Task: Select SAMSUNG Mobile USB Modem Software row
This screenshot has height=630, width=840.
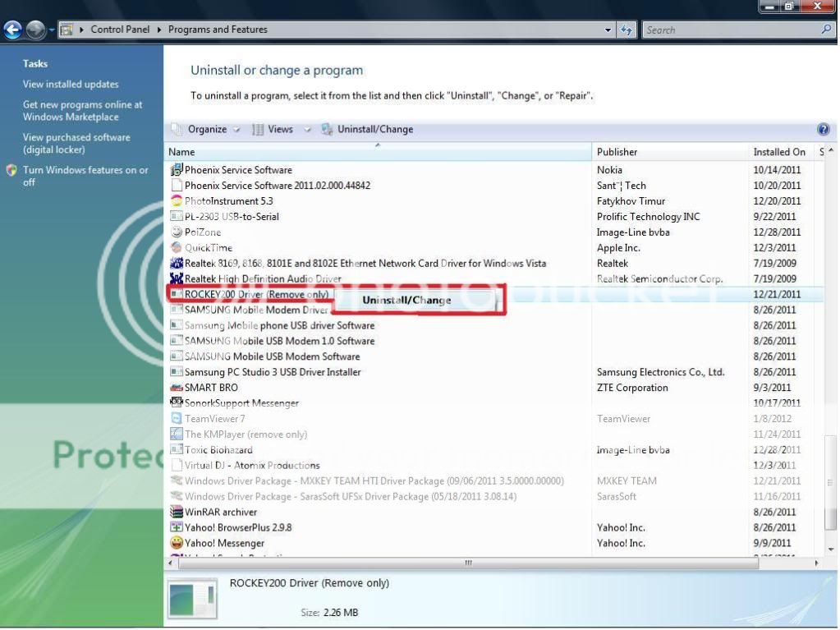Action: [497, 356]
